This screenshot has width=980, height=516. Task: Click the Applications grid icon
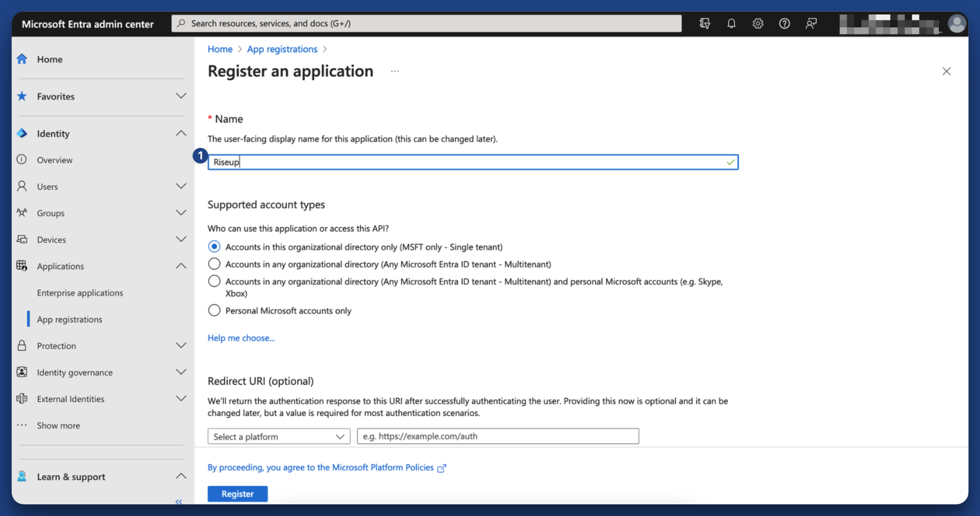[22, 266]
